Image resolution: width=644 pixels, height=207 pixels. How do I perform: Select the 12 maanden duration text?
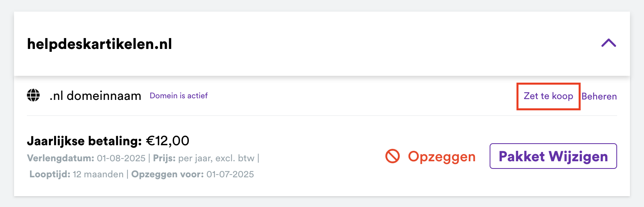98,174
